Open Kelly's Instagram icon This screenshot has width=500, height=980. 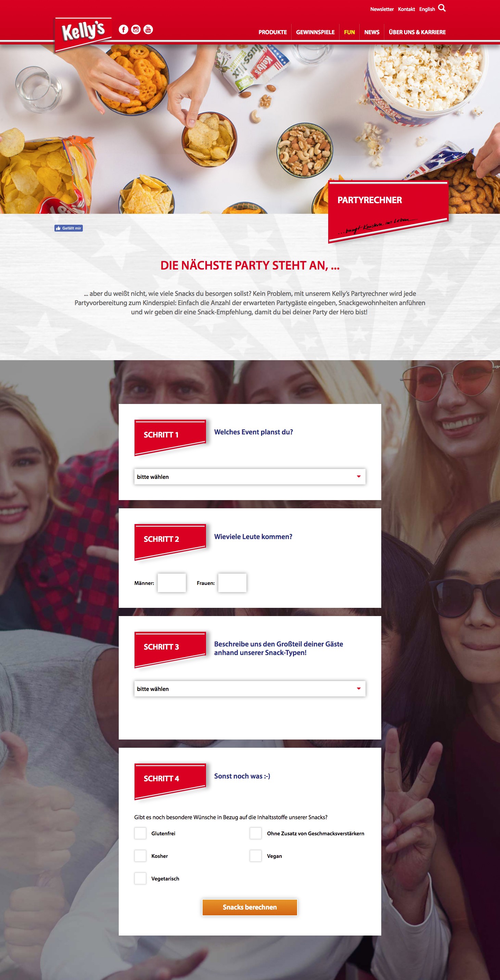click(136, 29)
